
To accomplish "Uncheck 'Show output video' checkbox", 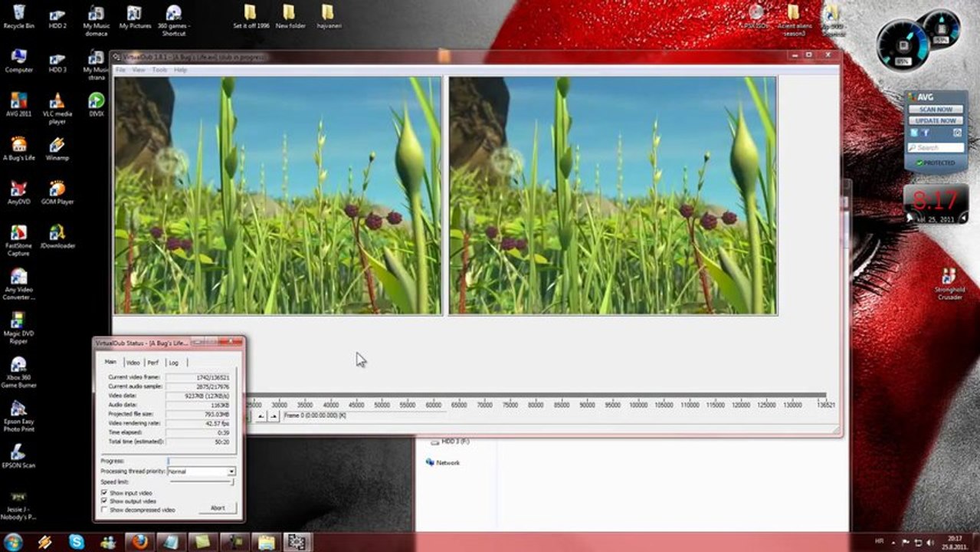I will (x=105, y=501).
